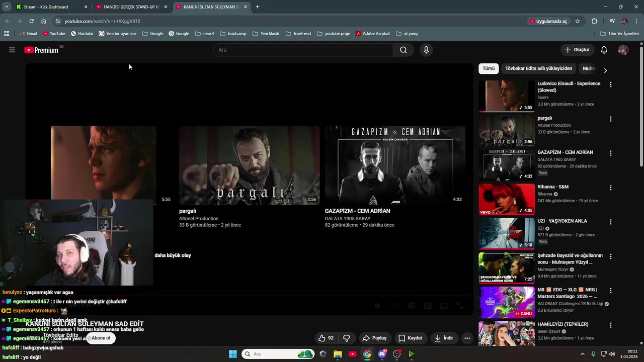
Task: Save the video with Kaydet
Action: click(x=410, y=338)
